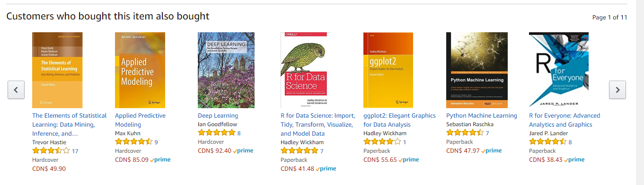The width and height of the screenshot is (644, 185).
Task: Click the Deep Learning book cover image
Action: pos(226,70)
